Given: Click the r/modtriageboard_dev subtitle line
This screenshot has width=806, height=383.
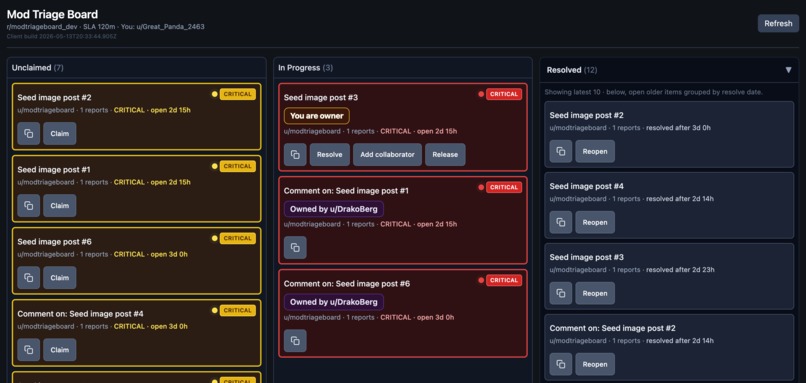Looking at the screenshot, I should click(105, 27).
